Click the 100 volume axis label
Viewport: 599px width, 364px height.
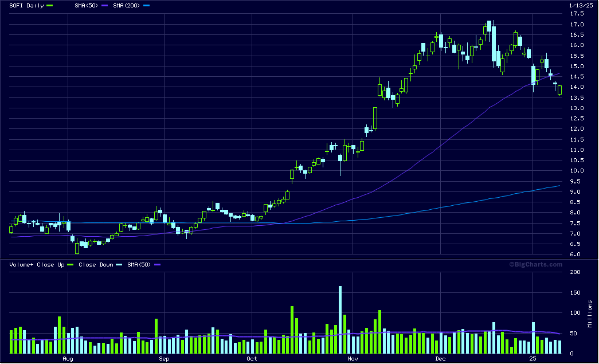(575, 313)
